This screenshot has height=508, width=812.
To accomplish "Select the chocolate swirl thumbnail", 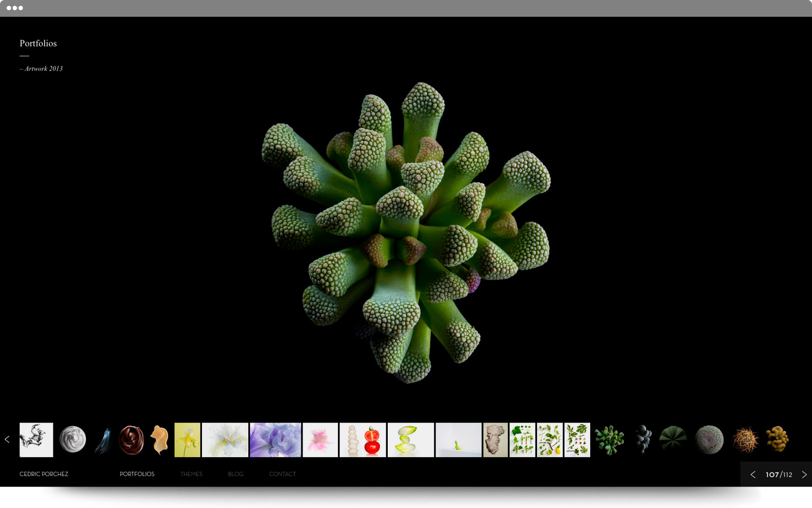I will click(131, 440).
